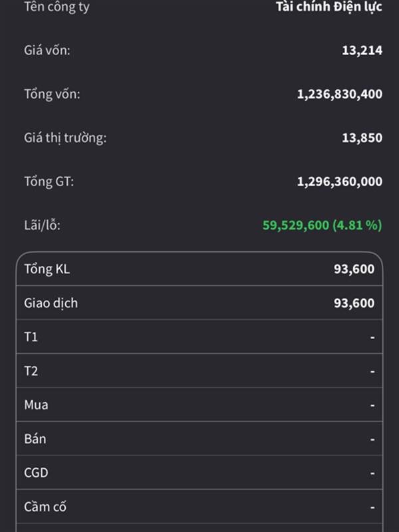This screenshot has height=532, width=399.
Task: Tap the T1 row
Action: 199,337
